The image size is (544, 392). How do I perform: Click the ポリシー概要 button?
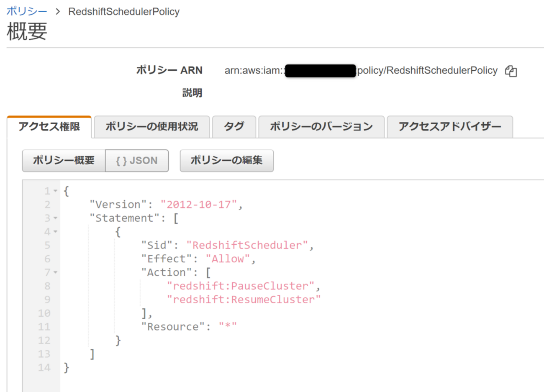tap(64, 161)
